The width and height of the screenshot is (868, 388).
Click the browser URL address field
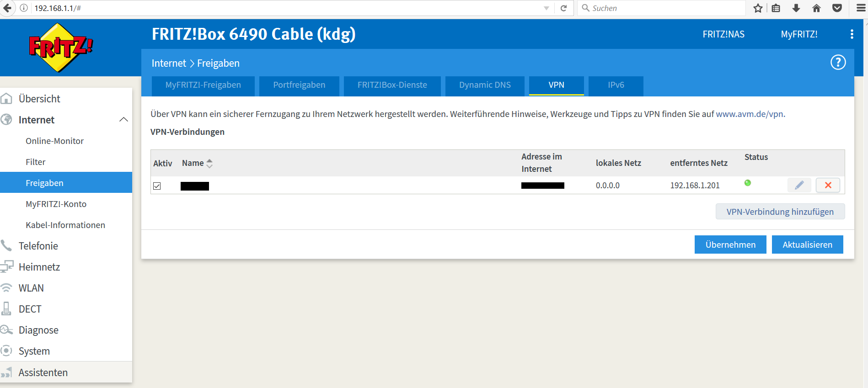286,8
